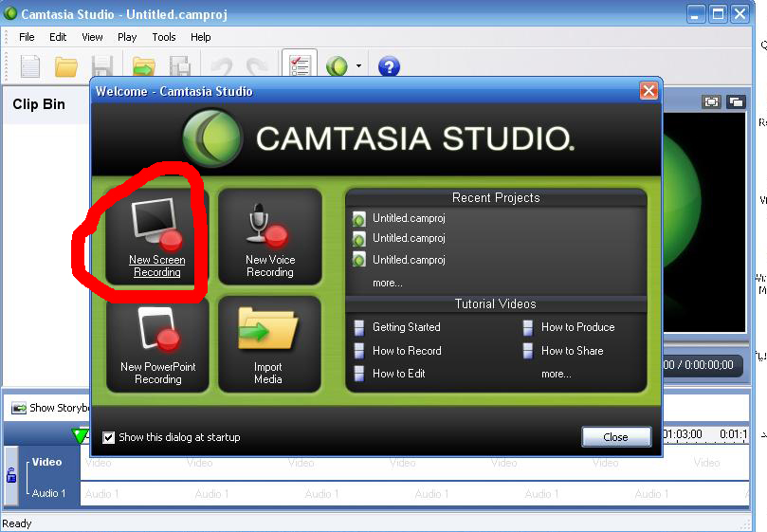The height and width of the screenshot is (532, 767).
Task: Open third Untitled.camproj recent project
Action: point(409,260)
